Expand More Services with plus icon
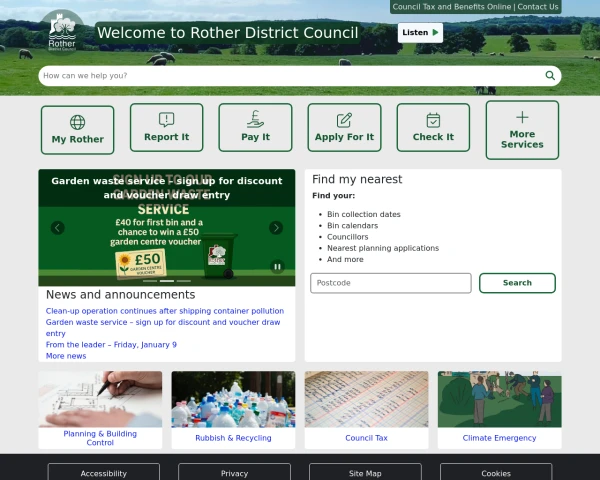This screenshot has height=480, width=600. [x=522, y=130]
